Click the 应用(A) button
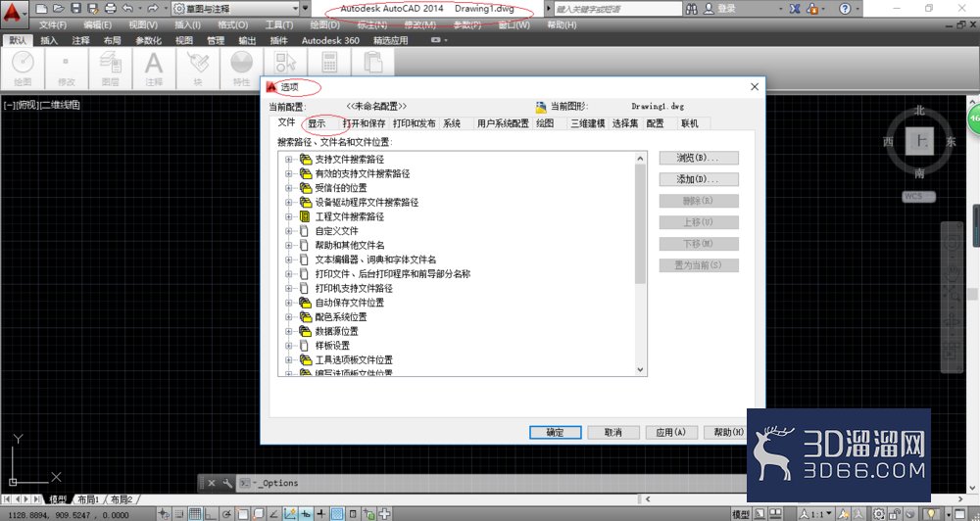The width and height of the screenshot is (980, 521). coord(671,432)
